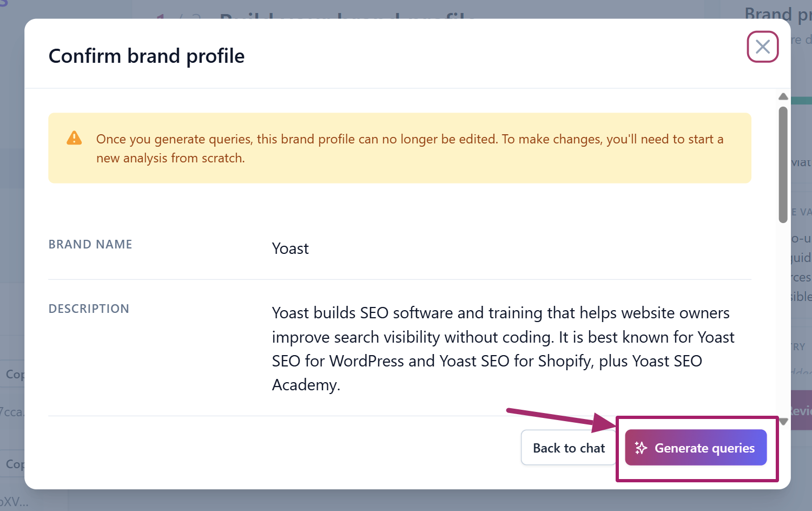Click the DESCRIPTION label

coord(89,309)
